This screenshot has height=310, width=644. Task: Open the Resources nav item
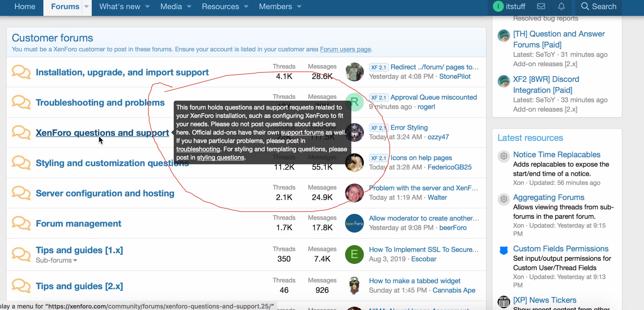(220, 6)
